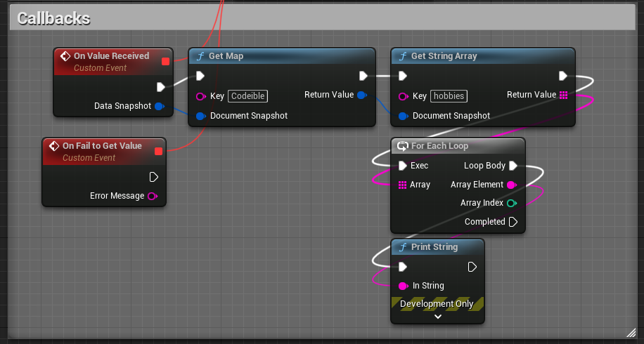
Task: Select the Get Map node title
Action: coord(226,56)
